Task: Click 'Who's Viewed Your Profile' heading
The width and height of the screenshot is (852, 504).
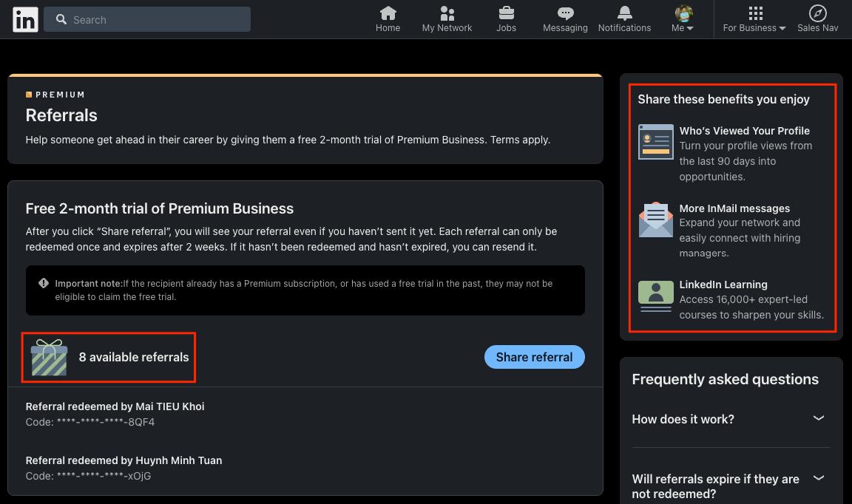Action: coord(745,130)
